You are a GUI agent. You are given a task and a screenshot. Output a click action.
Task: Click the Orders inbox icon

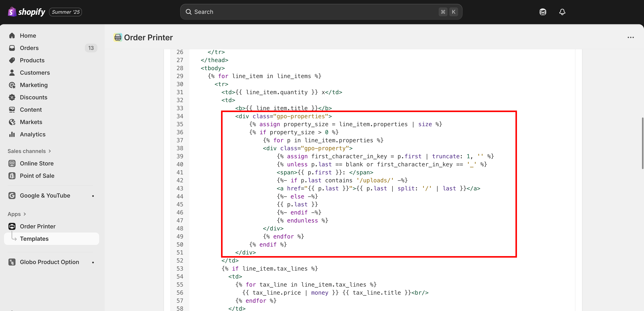click(x=12, y=48)
